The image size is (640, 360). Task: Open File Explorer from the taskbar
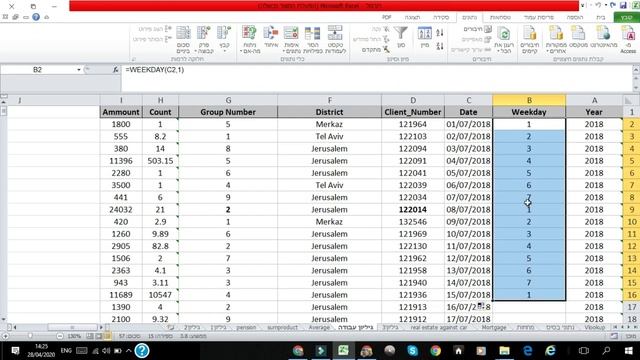click(504, 351)
